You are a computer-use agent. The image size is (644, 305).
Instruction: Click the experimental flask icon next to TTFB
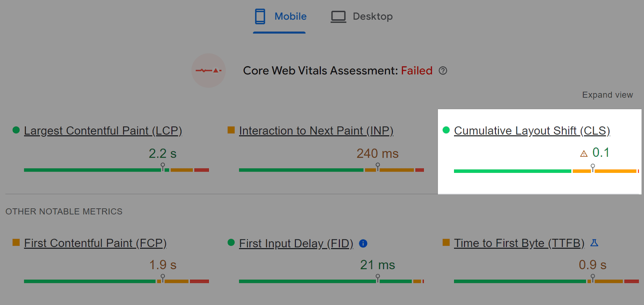[x=595, y=243]
